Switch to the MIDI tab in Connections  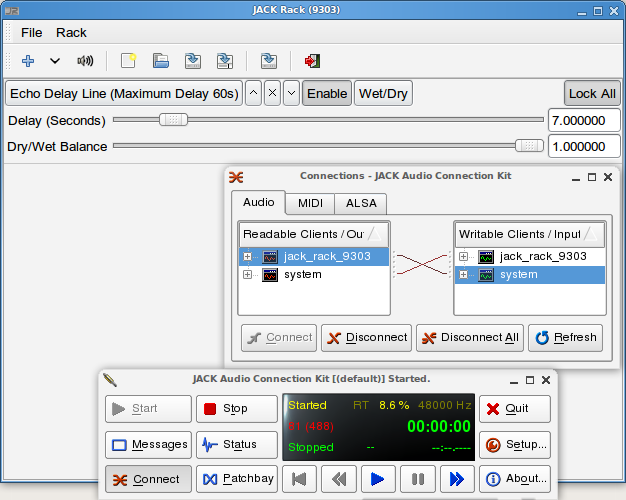point(310,203)
